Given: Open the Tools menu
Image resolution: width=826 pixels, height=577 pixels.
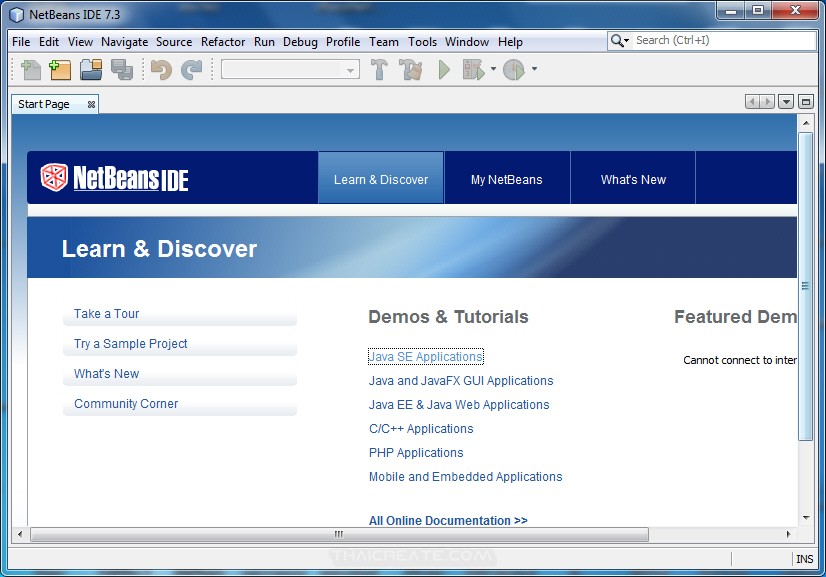Looking at the screenshot, I should pyautogui.click(x=422, y=42).
